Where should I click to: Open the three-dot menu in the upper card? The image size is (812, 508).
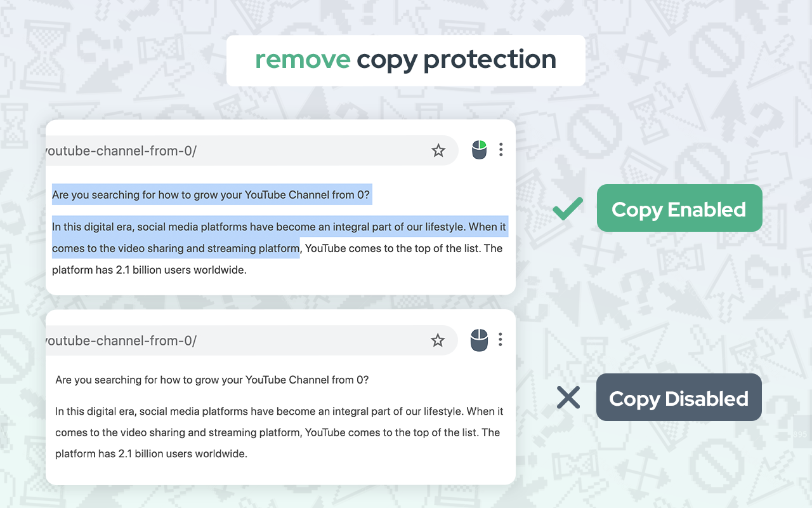click(x=501, y=150)
